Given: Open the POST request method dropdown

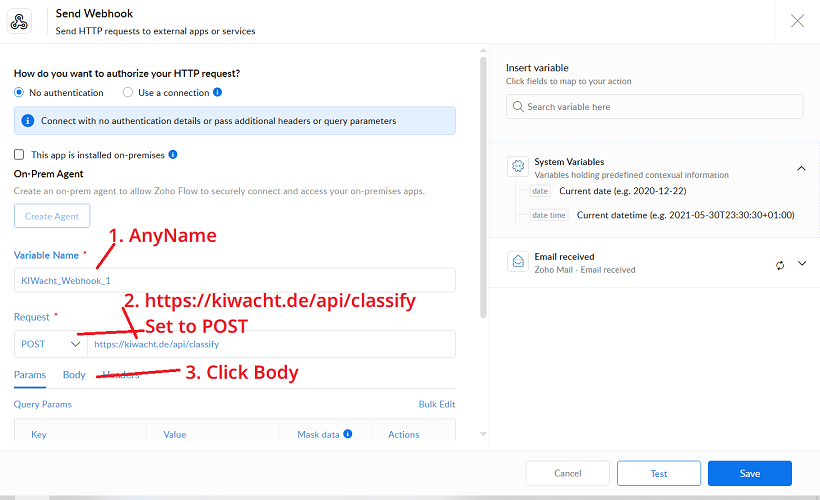Looking at the screenshot, I should 50,344.
